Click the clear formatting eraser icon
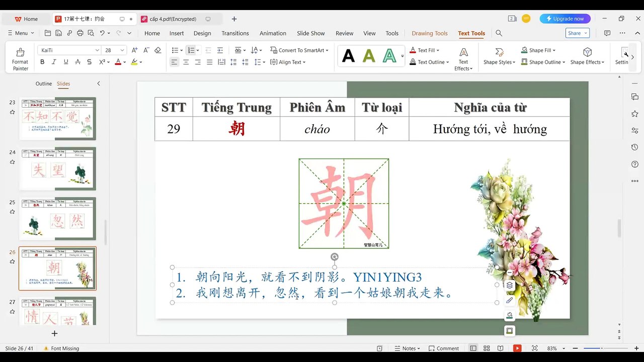This screenshot has height=362, width=644. point(157,50)
